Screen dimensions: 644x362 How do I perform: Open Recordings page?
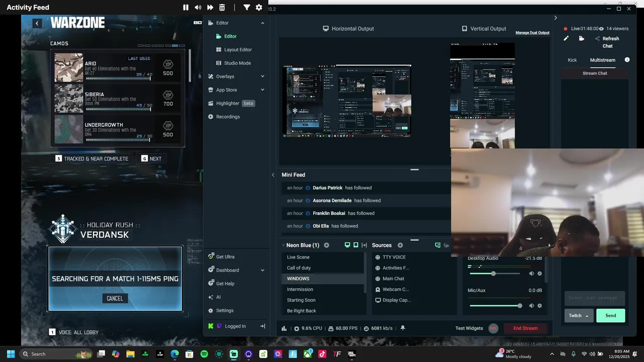(224, 117)
